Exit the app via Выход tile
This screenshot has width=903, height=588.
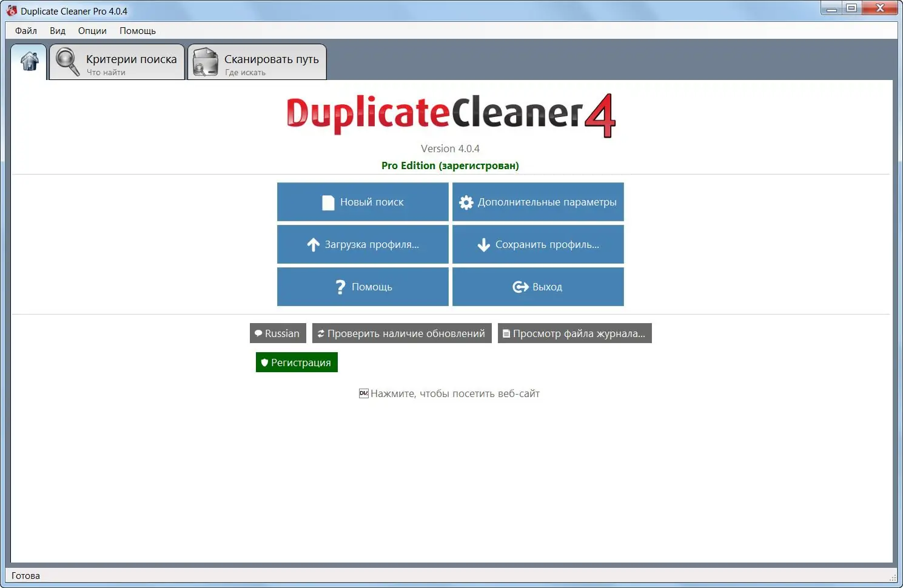point(538,287)
